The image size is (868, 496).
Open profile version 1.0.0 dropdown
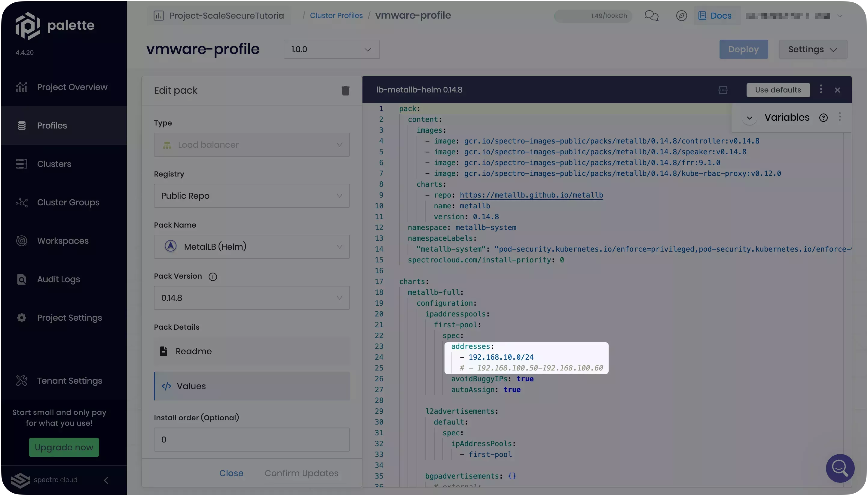click(x=332, y=50)
